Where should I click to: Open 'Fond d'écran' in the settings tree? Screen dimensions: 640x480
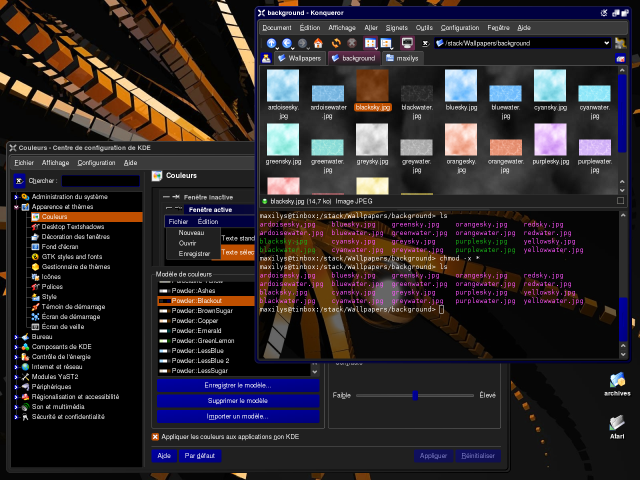coord(60,247)
